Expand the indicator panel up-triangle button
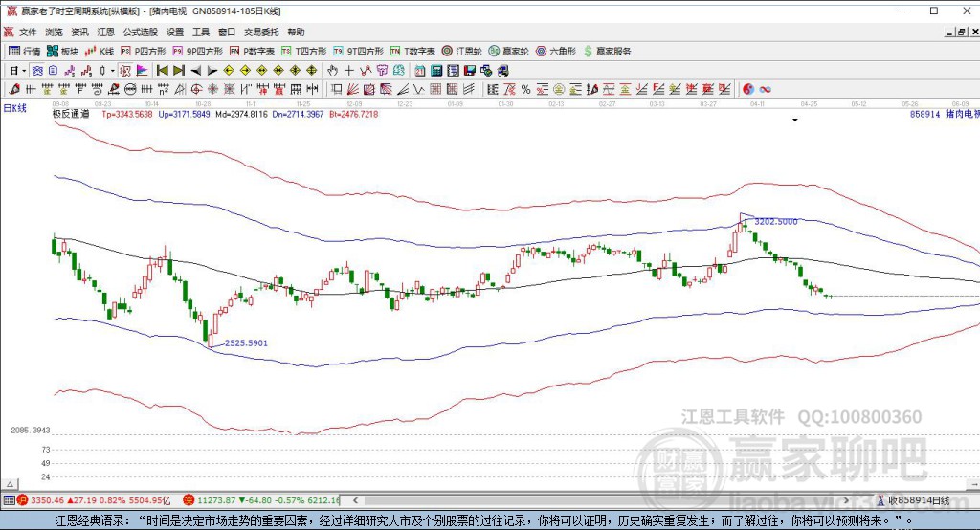Viewport: 980px width, 530px height. tap(10, 484)
